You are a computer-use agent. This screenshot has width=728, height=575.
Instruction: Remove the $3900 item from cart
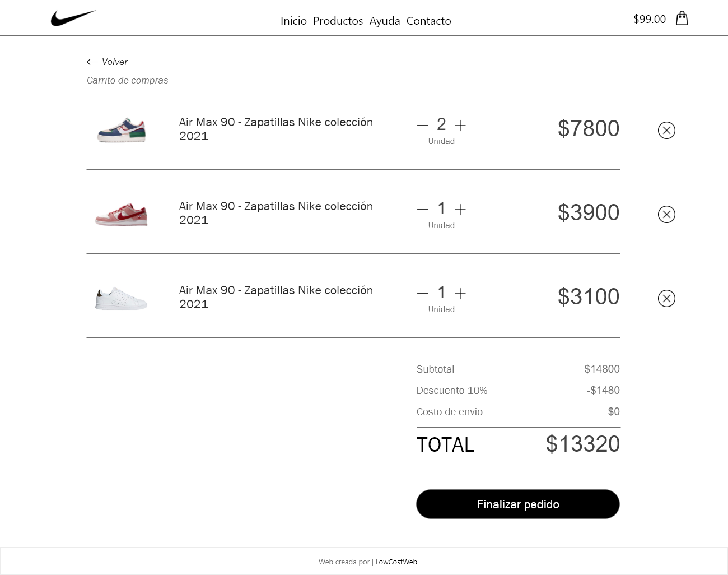click(x=666, y=215)
